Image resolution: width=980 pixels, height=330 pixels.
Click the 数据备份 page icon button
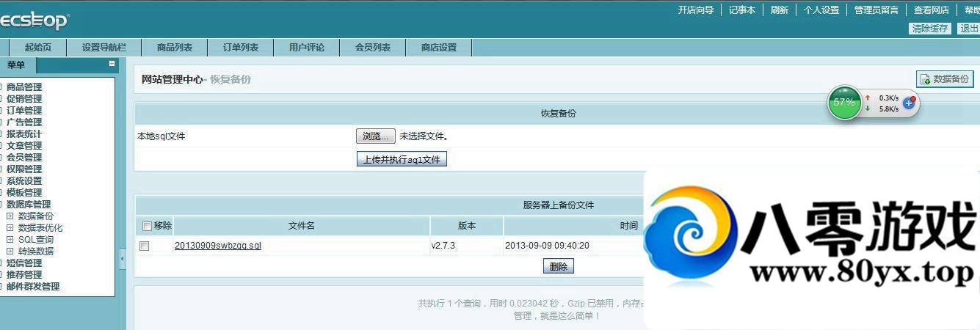point(944,79)
